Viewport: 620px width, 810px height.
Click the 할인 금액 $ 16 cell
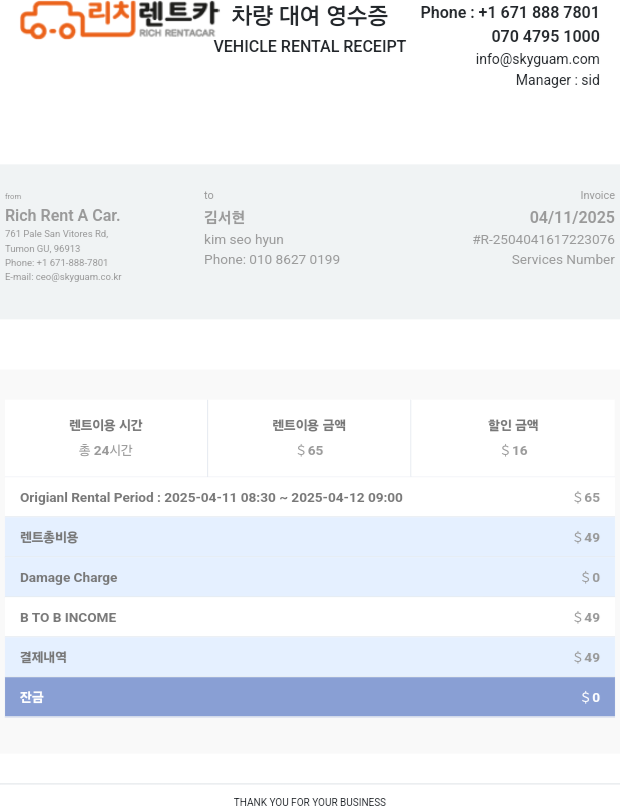[x=513, y=438]
